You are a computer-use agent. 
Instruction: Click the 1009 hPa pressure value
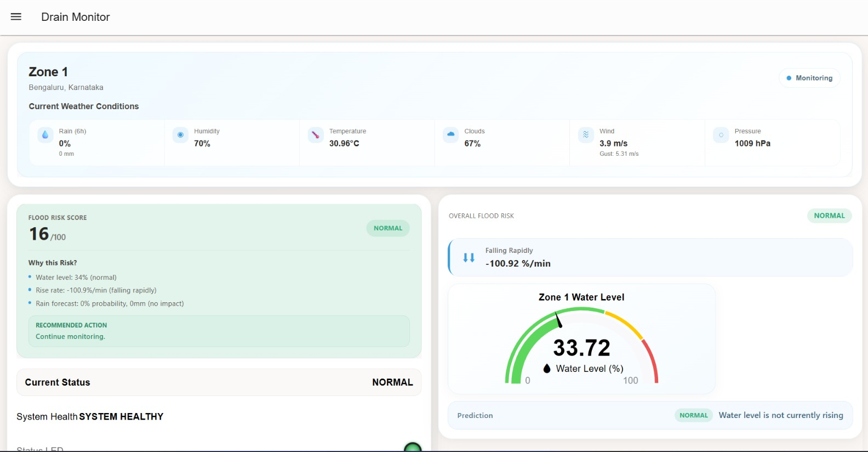point(752,143)
